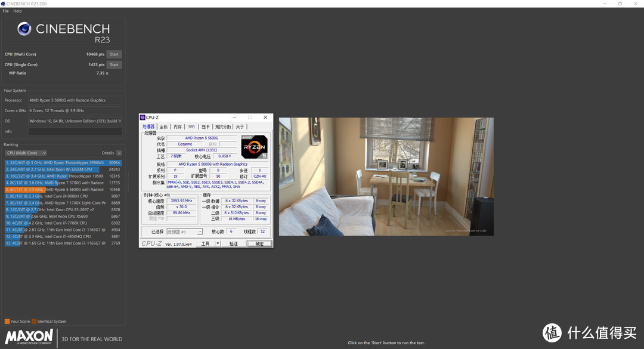Switch to the 关于 tab in CPU-Z
644x349 pixels.
tap(240, 127)
